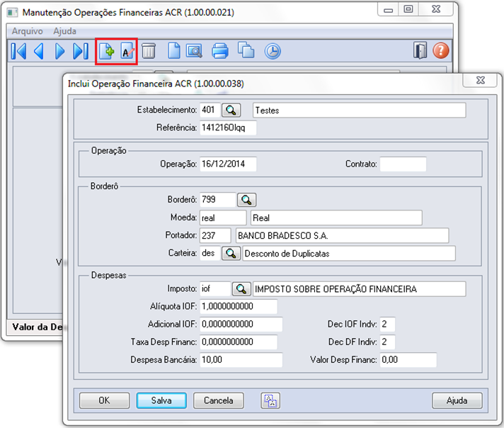Minimize the Manutenção Operações Financeiras window
504x428 pixels.
pyautogui.click(x=389, y=10)
